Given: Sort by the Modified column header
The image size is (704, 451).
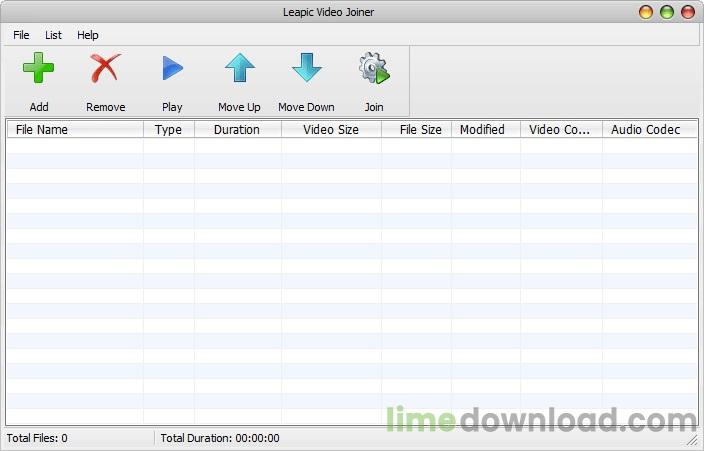Looking at the screenshot, I should click(x=486, y=130).
